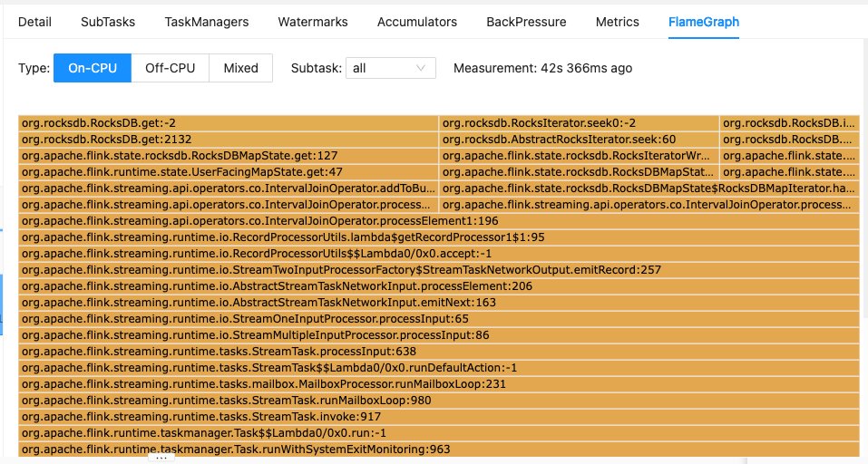868x464 pixels.
Task: Click the AbstractStreamTaskNetworkInput.processElement:206 frame
Action: point(439,285)
